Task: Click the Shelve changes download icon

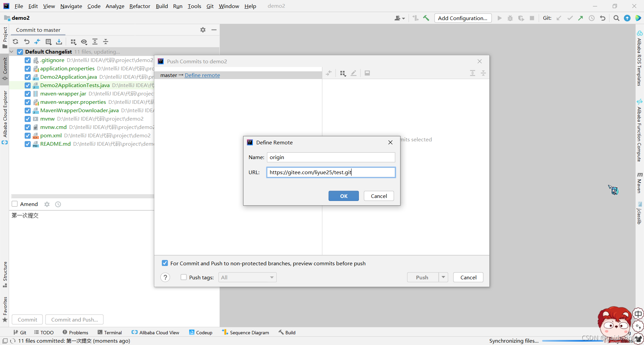Action: coord(59,42)
